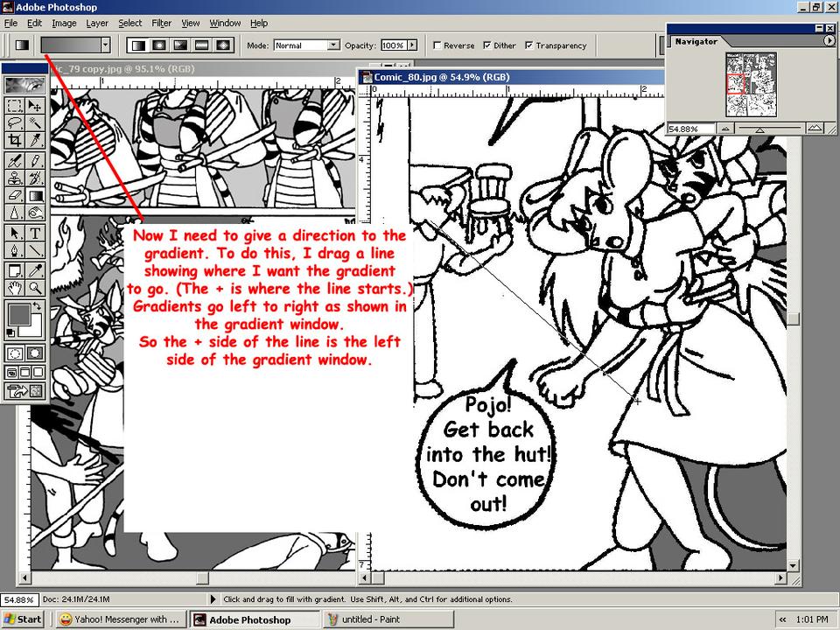The height and width of the screenshot is (630, 840).
Task: Open the gradient picker dropdown arrow
Action: 106,45
